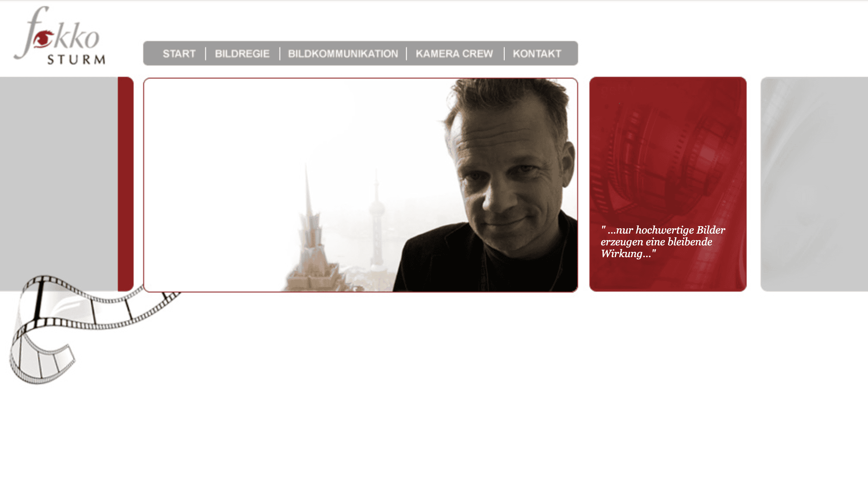Screen dimensions: 868x485
Task: Click the red film reel panel
Action: 668,184
